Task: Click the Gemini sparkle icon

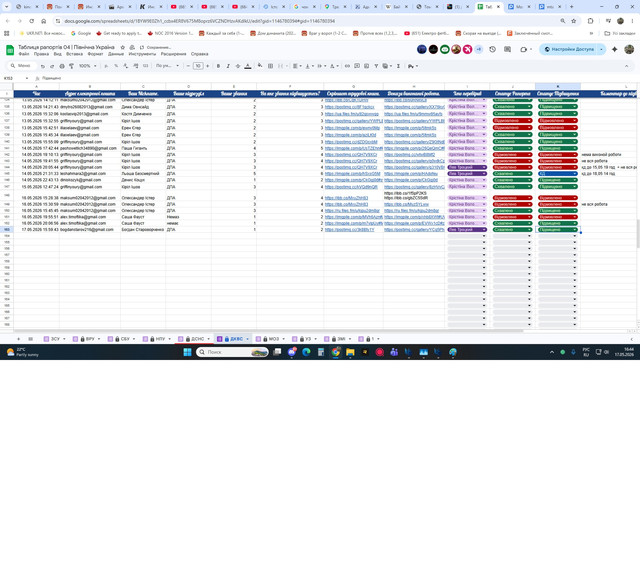Action: [615, 49]
